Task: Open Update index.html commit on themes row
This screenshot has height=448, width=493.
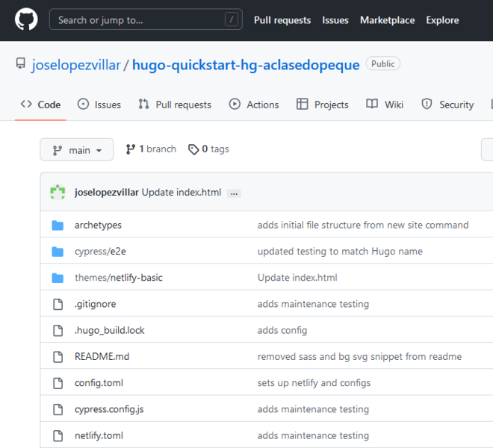Action: (297, 278)
